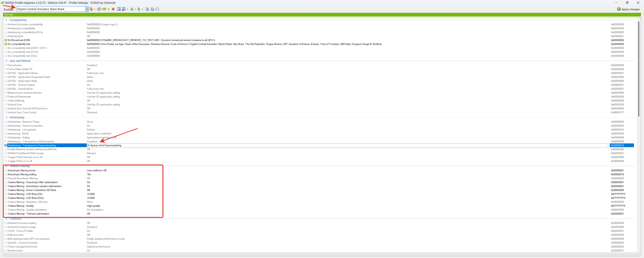Image resolution: width=644 pixels, height=258 pixels.
Task: Open the magnifier scan/bit value editor icon
Action: pos(152,9)
